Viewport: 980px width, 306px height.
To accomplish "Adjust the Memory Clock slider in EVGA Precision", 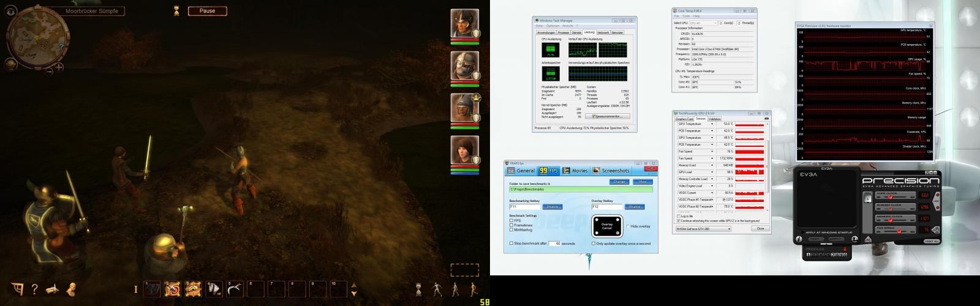I will pyautogui.click(x=889, y=220).
